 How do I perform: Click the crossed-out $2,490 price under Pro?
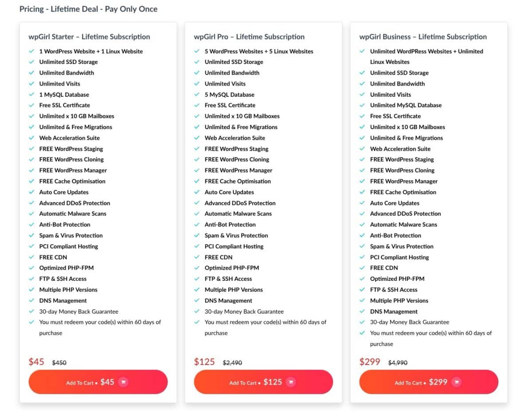[x=232, y=363]
